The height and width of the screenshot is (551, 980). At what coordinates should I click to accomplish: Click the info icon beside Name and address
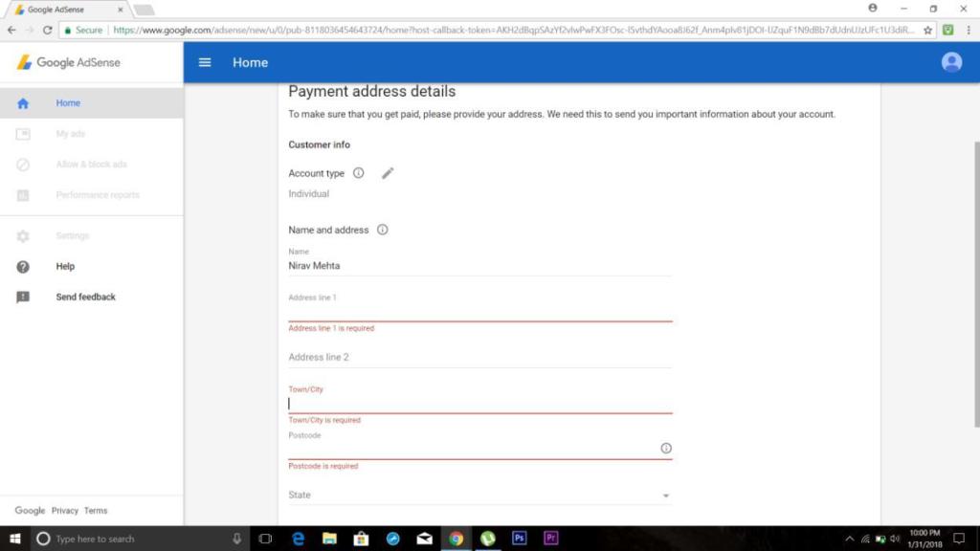point(382,230)
